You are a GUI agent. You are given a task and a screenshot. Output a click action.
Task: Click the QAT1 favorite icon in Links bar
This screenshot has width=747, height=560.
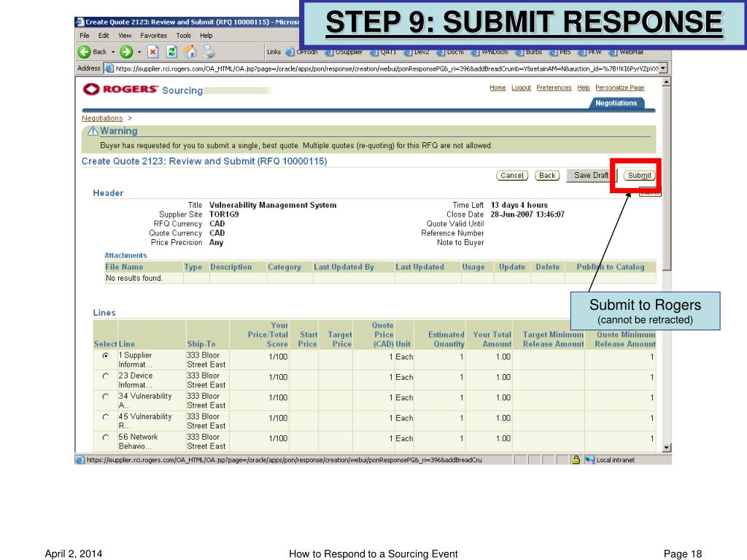(x=374, y=52)
